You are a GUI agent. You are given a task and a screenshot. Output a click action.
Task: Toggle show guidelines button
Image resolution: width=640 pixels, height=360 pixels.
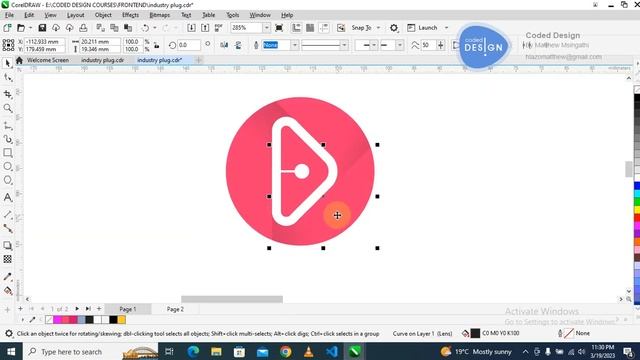pos(324,28)
